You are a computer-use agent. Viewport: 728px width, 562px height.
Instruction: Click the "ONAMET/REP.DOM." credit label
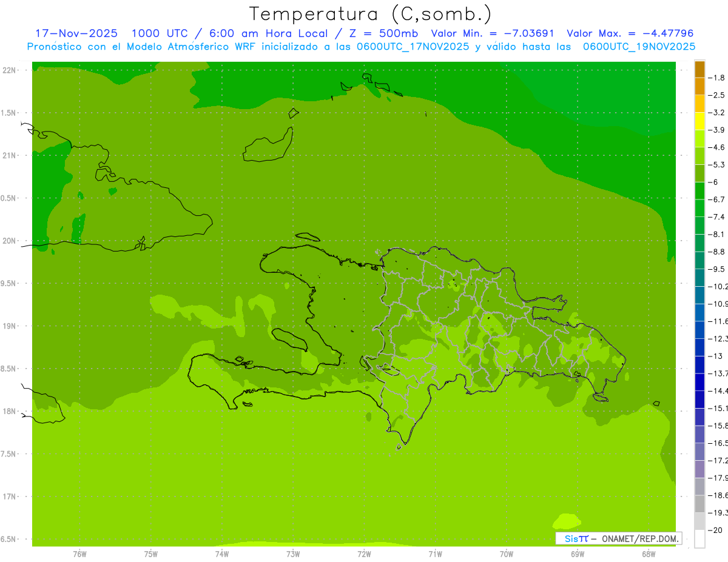tap(641, 538)
